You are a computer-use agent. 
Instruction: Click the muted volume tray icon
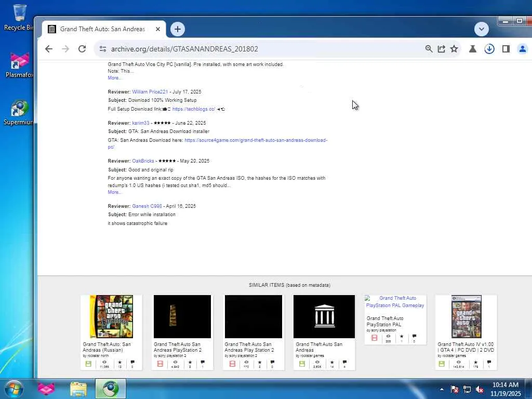coord(480,390)
